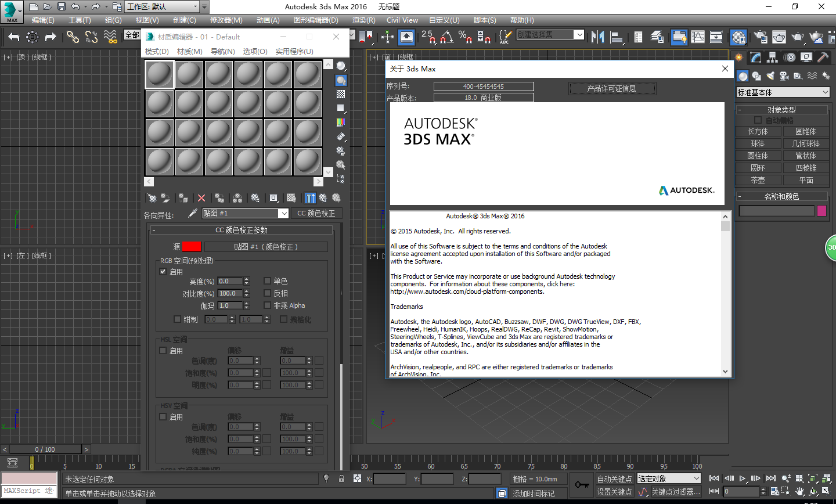Click the 关键点过滤器 button
836x504 pixels.
676,492
